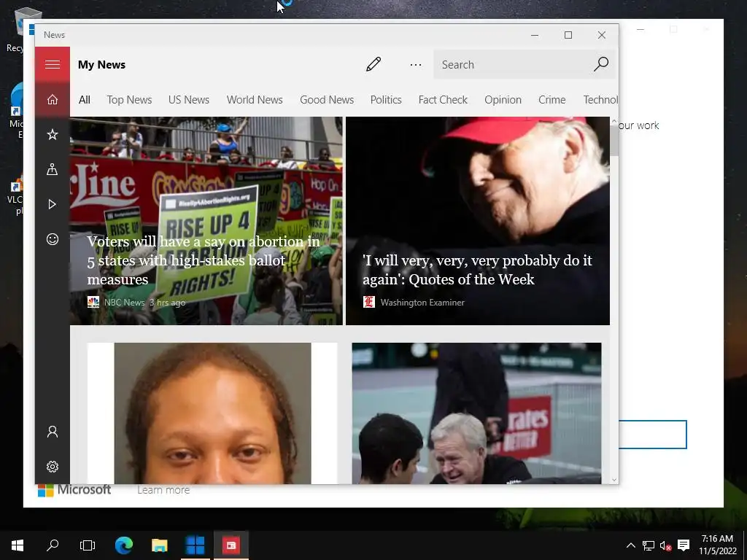Select the All tab
This screenshot has height=560, width=747.
85,99
